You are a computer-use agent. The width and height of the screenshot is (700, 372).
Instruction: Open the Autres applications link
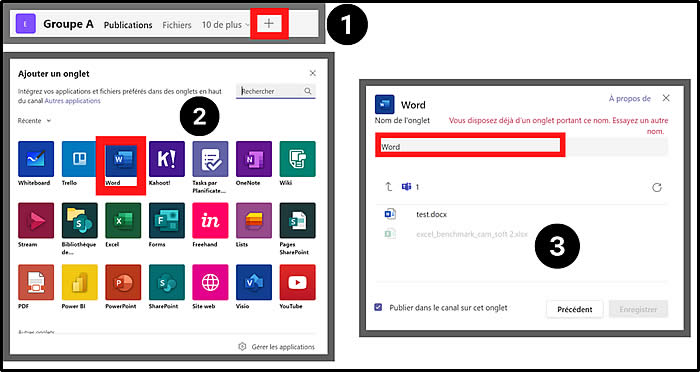[72, 101]
